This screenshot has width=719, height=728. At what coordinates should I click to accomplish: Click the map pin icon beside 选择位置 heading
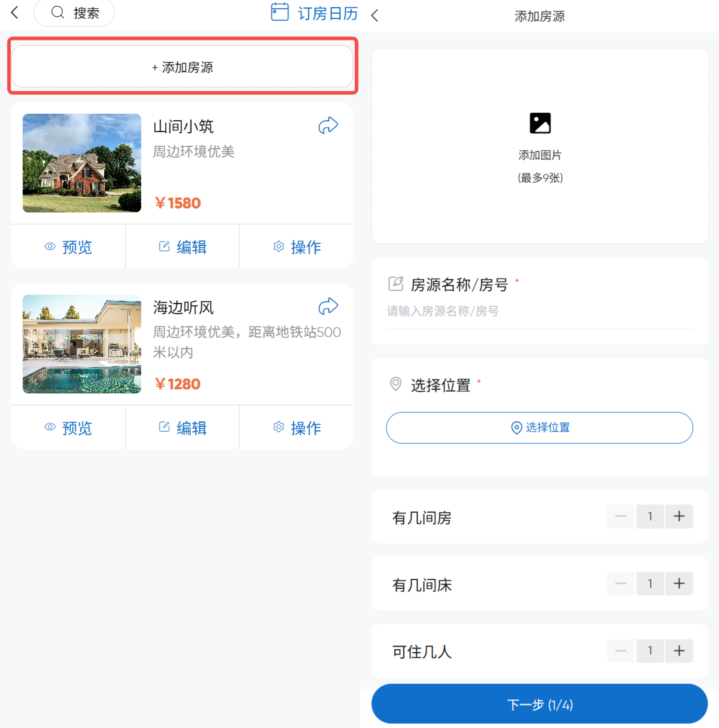[x=396, y=384]
